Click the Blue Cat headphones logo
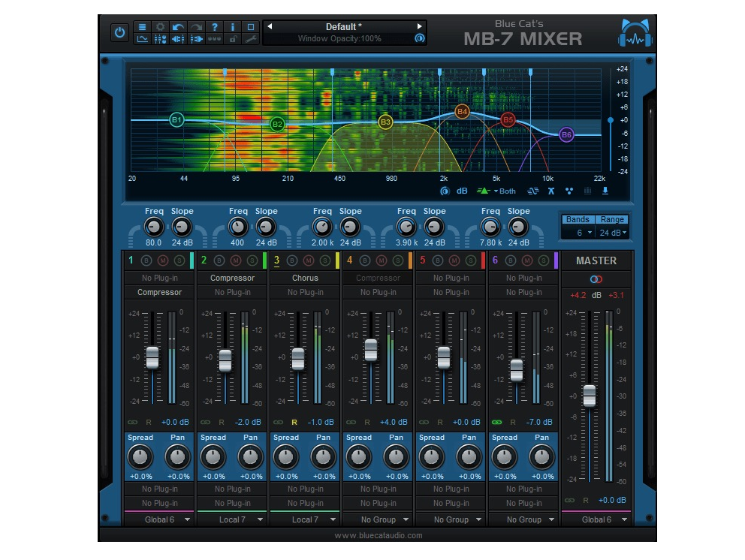The image size is (745, 560). (635, 33)
